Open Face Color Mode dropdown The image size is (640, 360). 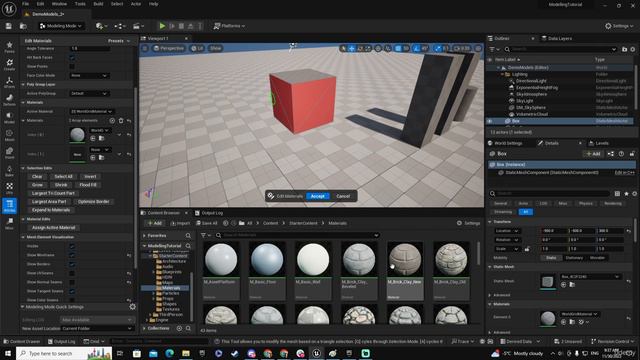[x=89, y=76]
